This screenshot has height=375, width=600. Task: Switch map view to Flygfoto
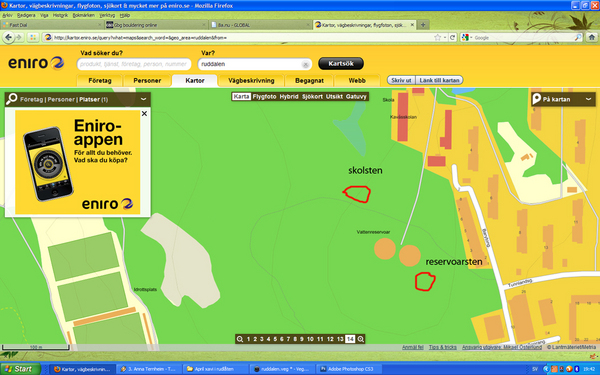[x=264, y=96]
